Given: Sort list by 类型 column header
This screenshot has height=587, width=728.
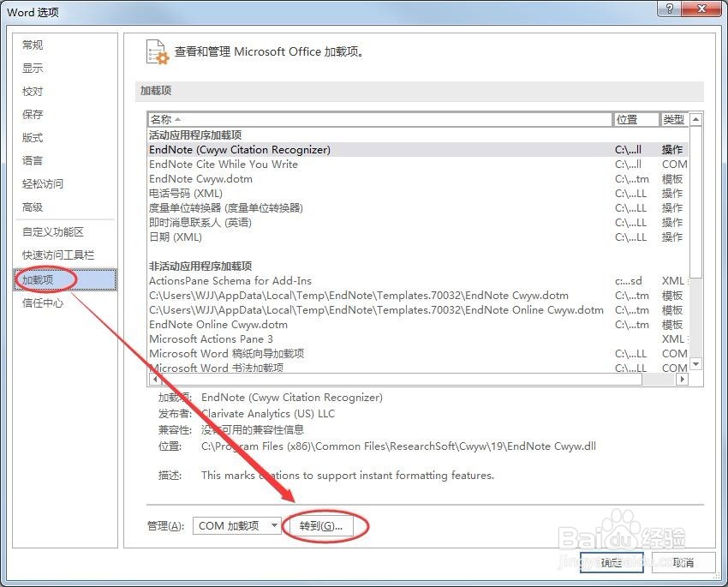Looking at the screenshot, I should point(674,119).
